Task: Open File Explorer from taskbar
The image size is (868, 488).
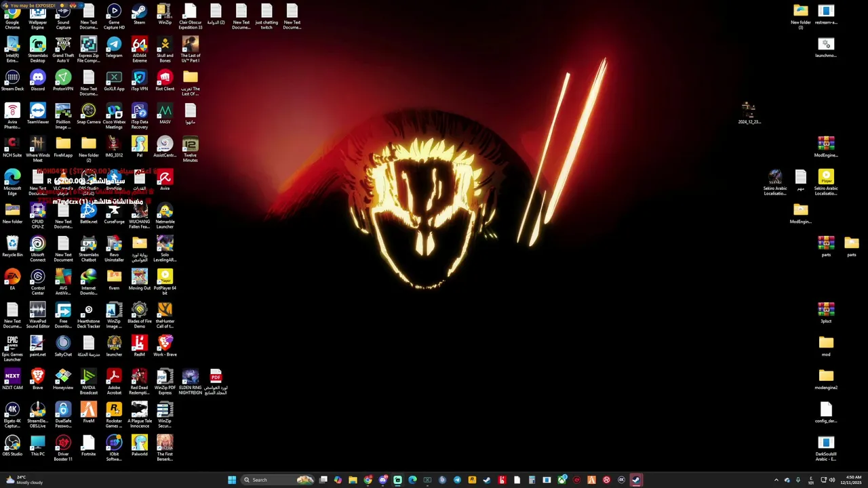Action: coord(353,480)
